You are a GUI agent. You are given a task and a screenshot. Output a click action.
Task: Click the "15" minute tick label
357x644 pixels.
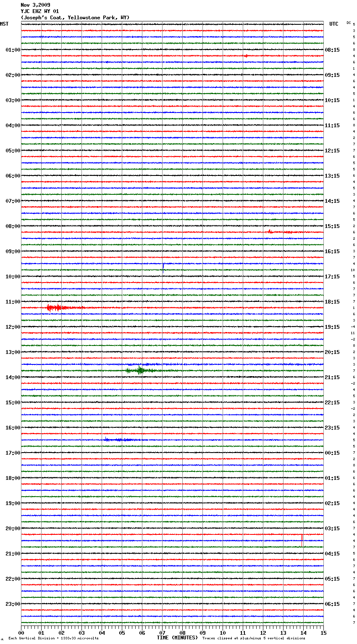323,633
